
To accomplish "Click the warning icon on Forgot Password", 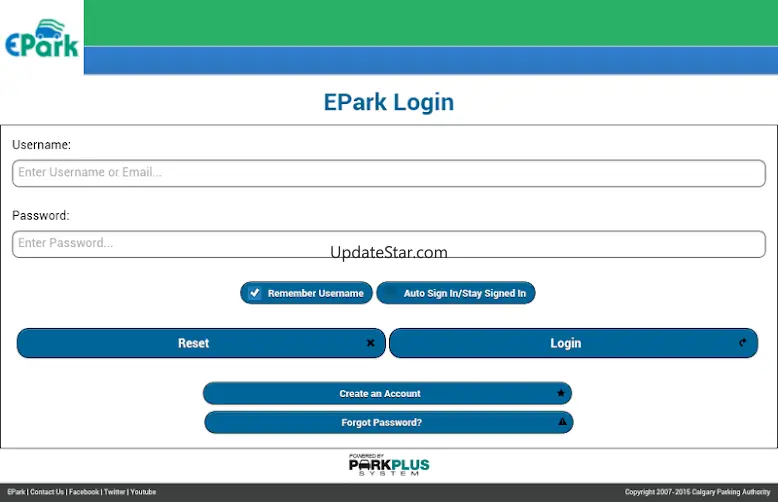I will pos(562,422).
